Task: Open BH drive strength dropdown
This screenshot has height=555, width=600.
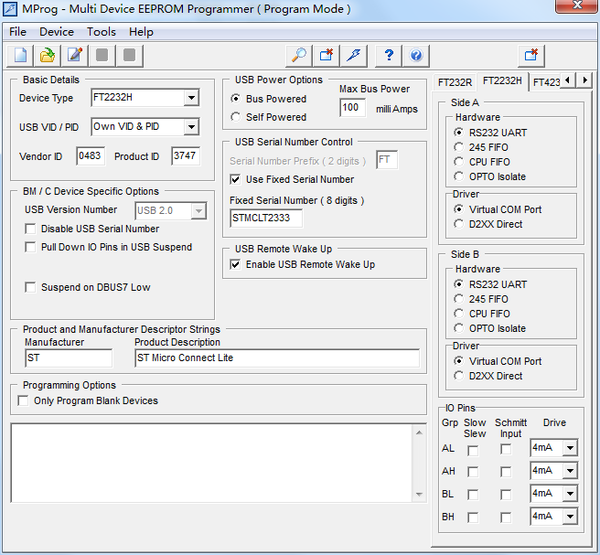Action: 570,516
